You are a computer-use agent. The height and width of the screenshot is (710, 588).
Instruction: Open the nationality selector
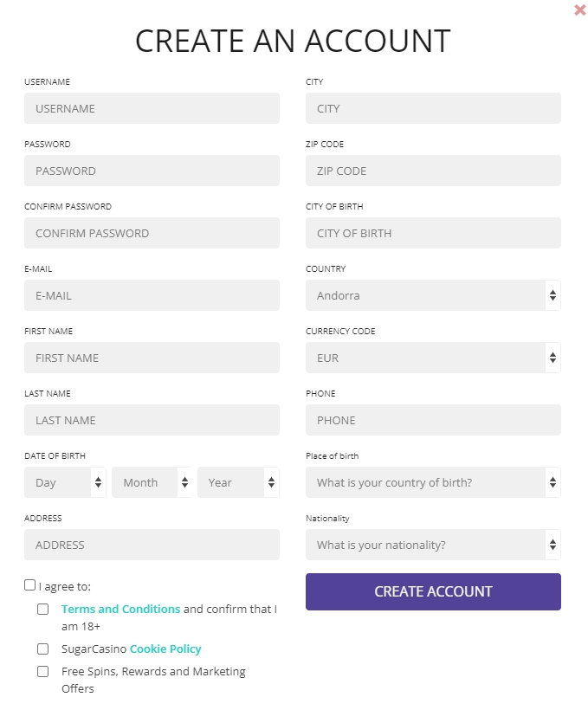[433, 545]
